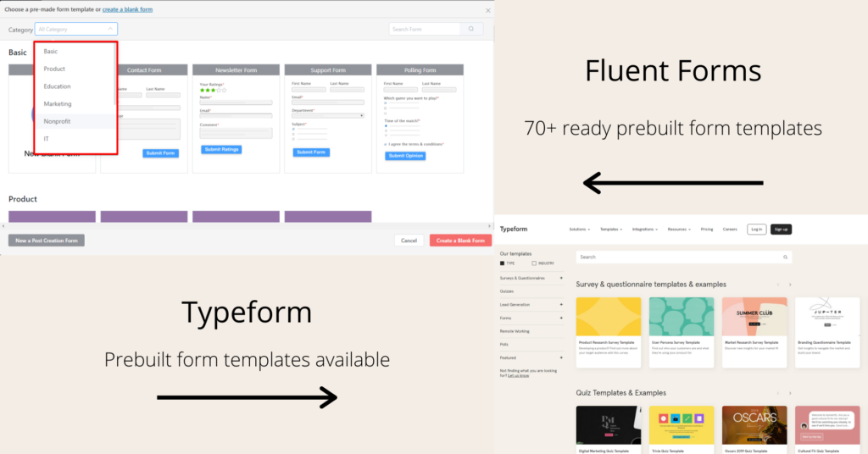The width and height of the screenshot is (868, 454).
Task: Select the Polls category in sidebar
Action: [504, 345]
